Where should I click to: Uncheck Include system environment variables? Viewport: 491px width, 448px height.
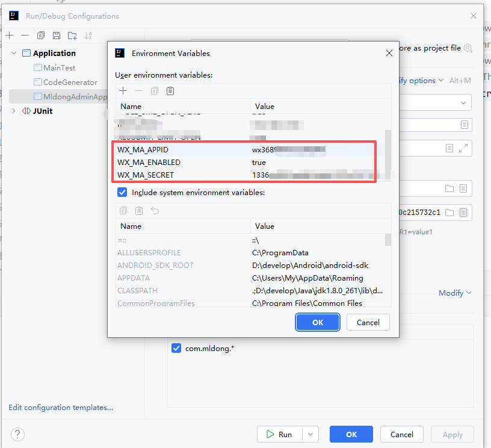[x=122, y=193]
